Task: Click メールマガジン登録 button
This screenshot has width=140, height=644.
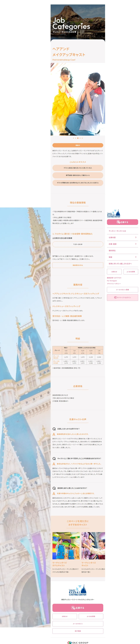Action: (123, 290)
